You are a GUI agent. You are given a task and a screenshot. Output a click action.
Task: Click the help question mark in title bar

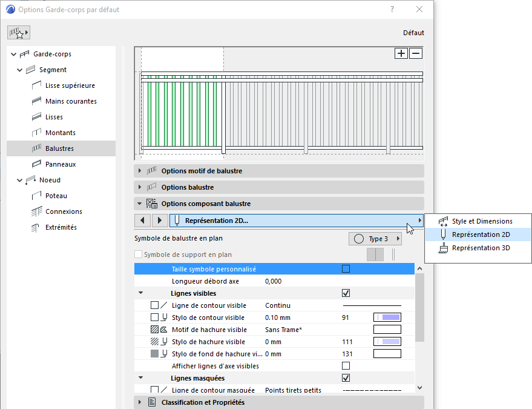pyautogui.click(x=392, y=9)
